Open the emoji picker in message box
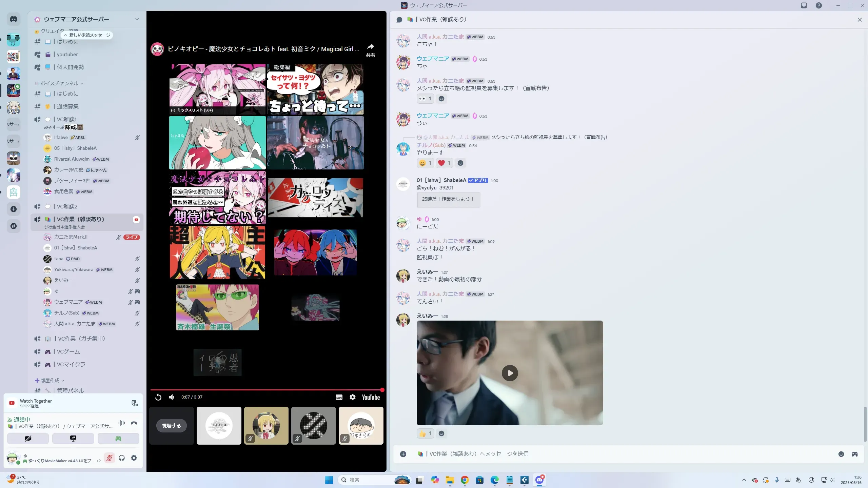The width and height of the screenshot is (868, 488). pos(841,454)
